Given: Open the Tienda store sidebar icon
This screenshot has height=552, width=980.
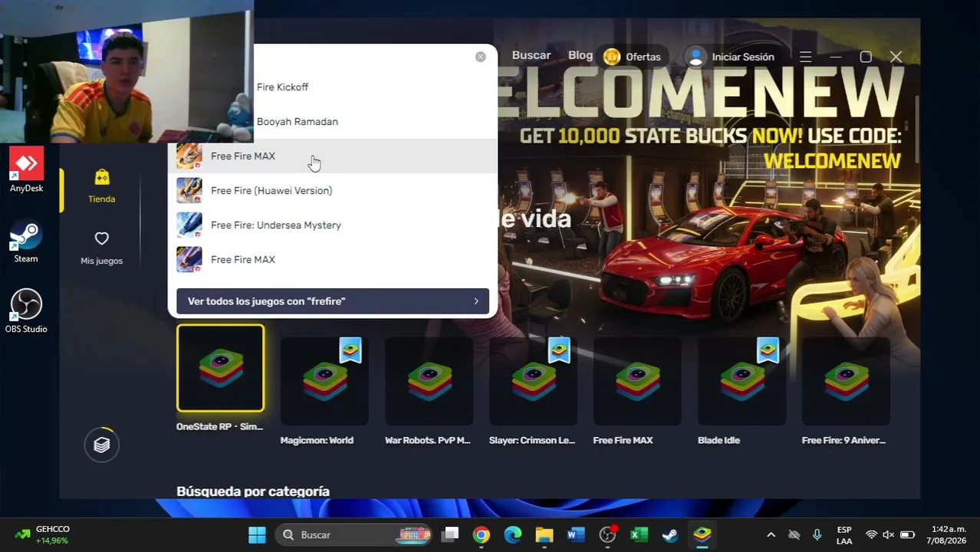Looking at the screenshot, I should [102, 178].
